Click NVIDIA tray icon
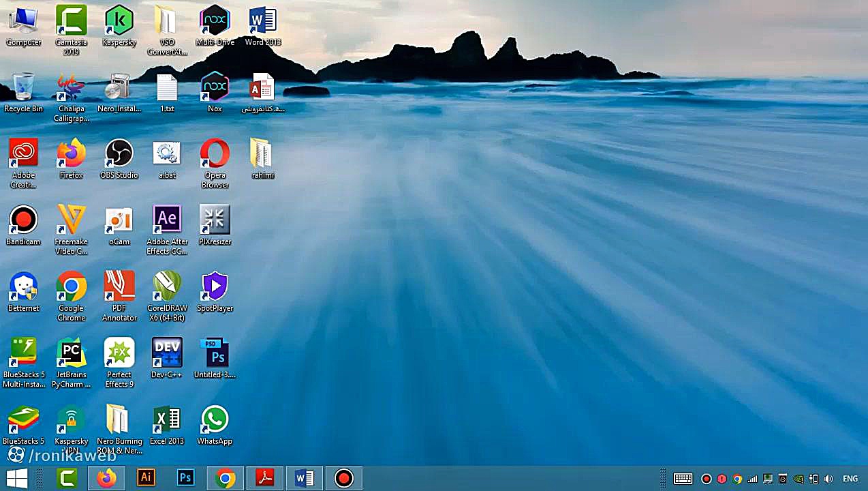 tap(799, 479)
